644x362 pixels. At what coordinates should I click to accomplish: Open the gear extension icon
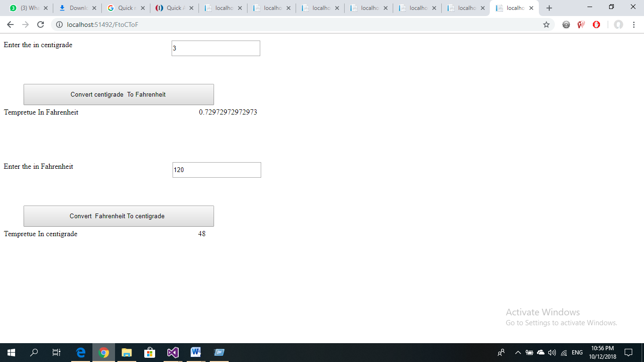(566, 25)
